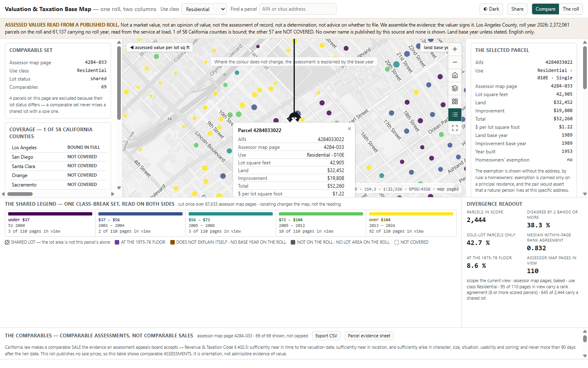
Task: Select the Santa Clara county row
Action: pyautogui.click(x=58, y=166)
